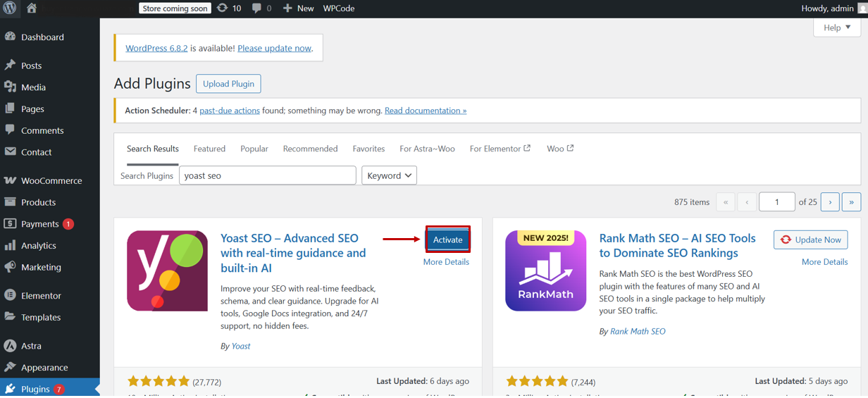This screenshot has width=868, height=398.
Task: Click author link Rank Math SEO
Action: pos(638,331)
